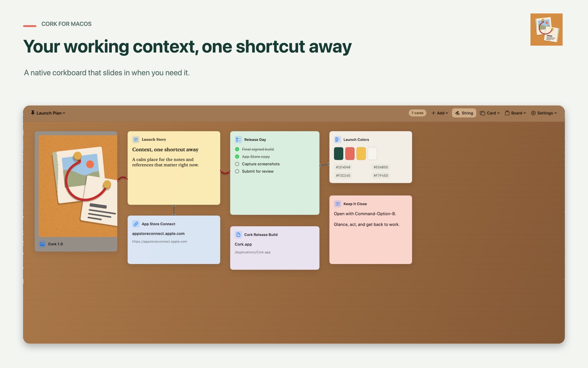Click the Launch Colors card title

356,139
